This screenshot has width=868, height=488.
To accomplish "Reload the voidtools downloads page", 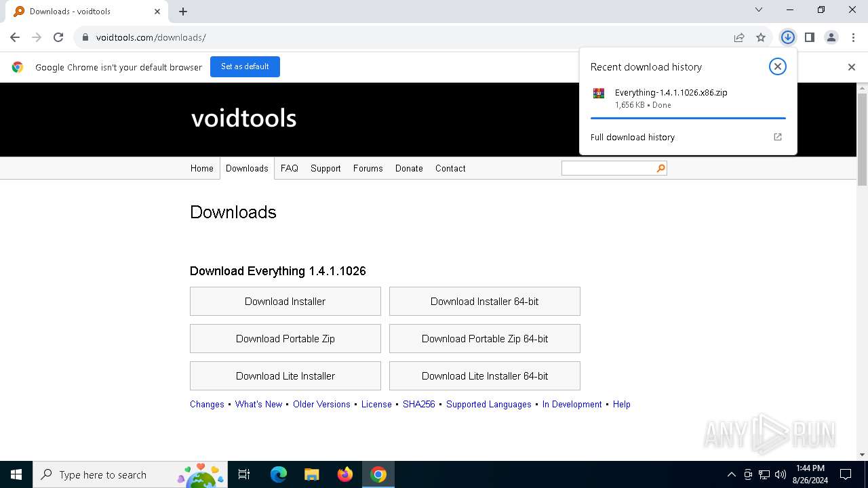I will pos(58,37).
